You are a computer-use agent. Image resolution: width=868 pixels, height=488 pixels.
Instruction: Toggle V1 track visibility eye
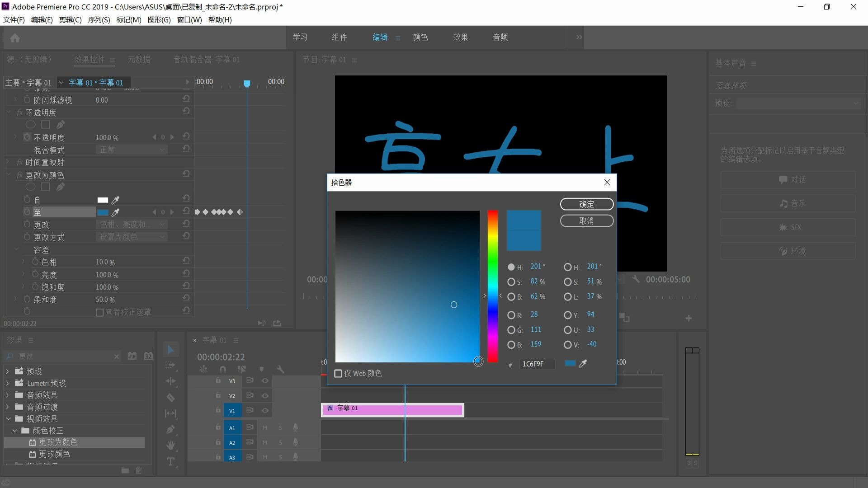click(x=265, y=411)
